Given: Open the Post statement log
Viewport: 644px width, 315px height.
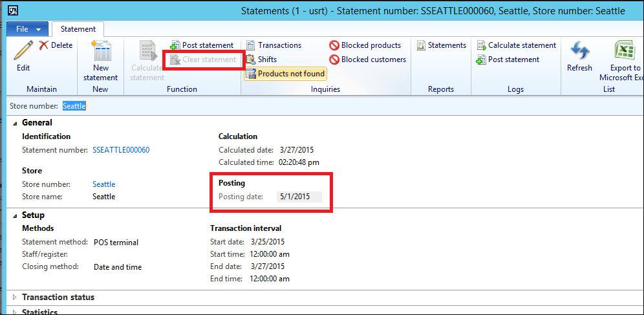Looking at the screenshot, I should pos(508,60).
